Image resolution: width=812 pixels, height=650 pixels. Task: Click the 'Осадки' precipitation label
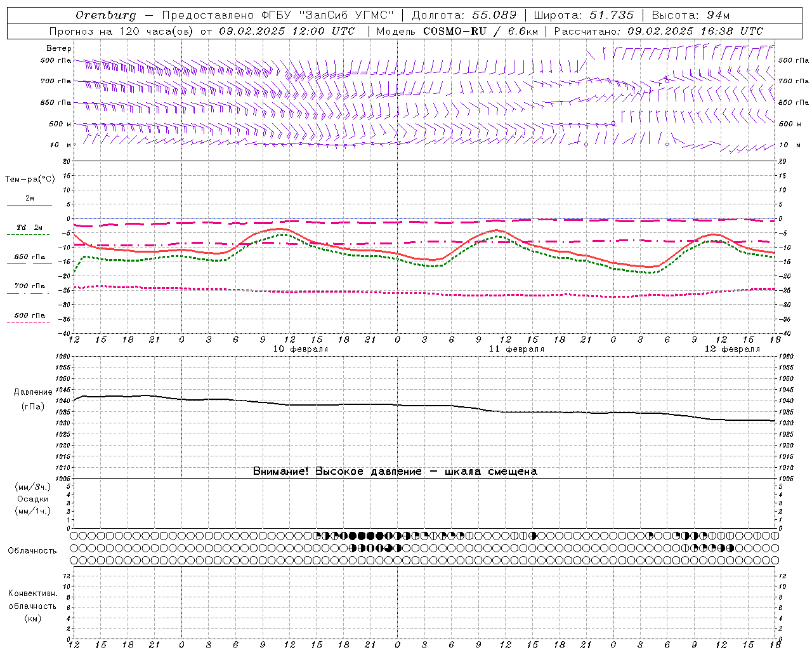pyautogui.click(x=33, y=499)
